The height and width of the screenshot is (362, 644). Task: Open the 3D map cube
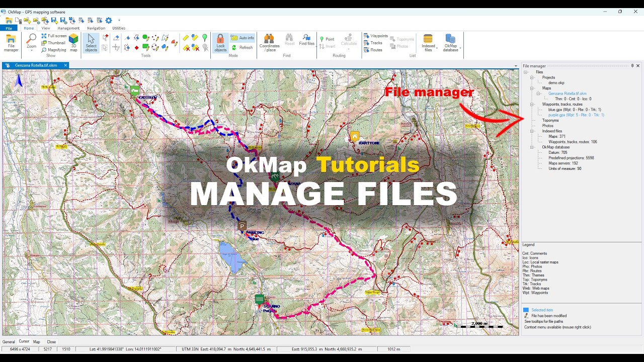tap(73, 43)
